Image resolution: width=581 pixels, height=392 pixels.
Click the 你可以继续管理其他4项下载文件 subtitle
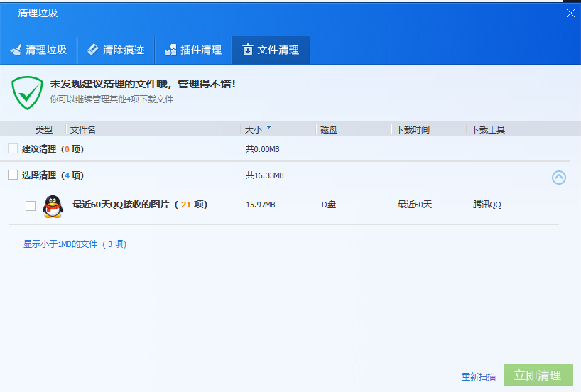click(x=112, y=99)
